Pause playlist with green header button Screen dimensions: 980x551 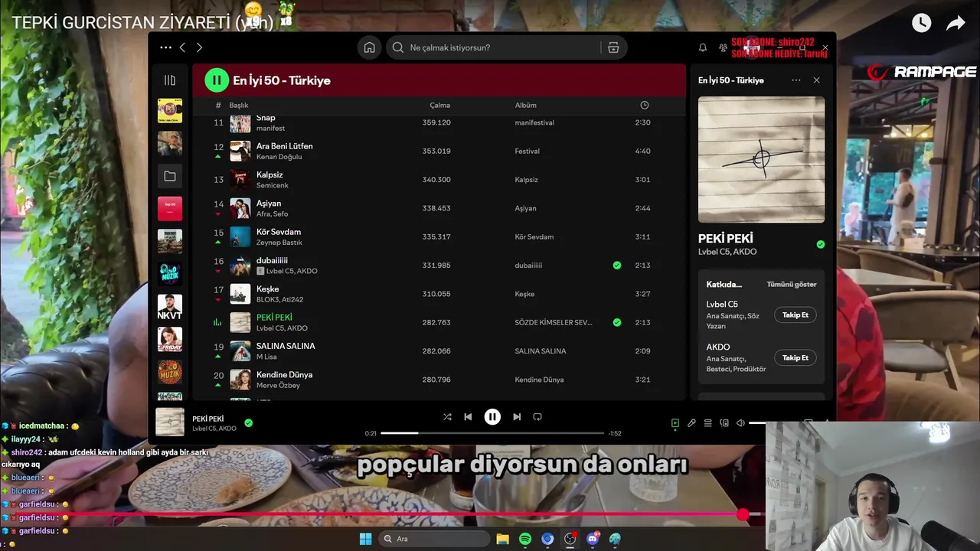(217, 80)
